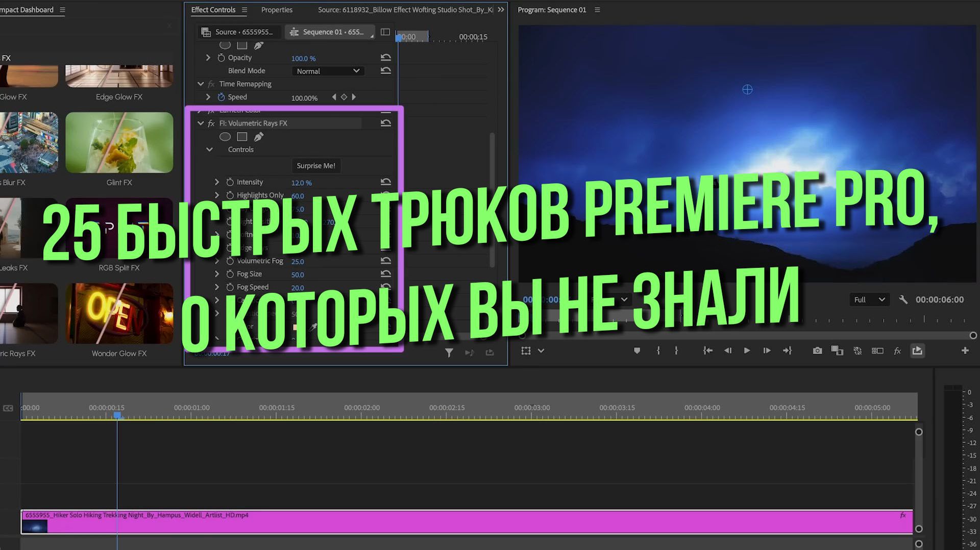The width and height of the screenshot is (980, 550).
Task: Toggle the fx bypass for FI: Volumetric Rays FX
Action: [211, 123]
